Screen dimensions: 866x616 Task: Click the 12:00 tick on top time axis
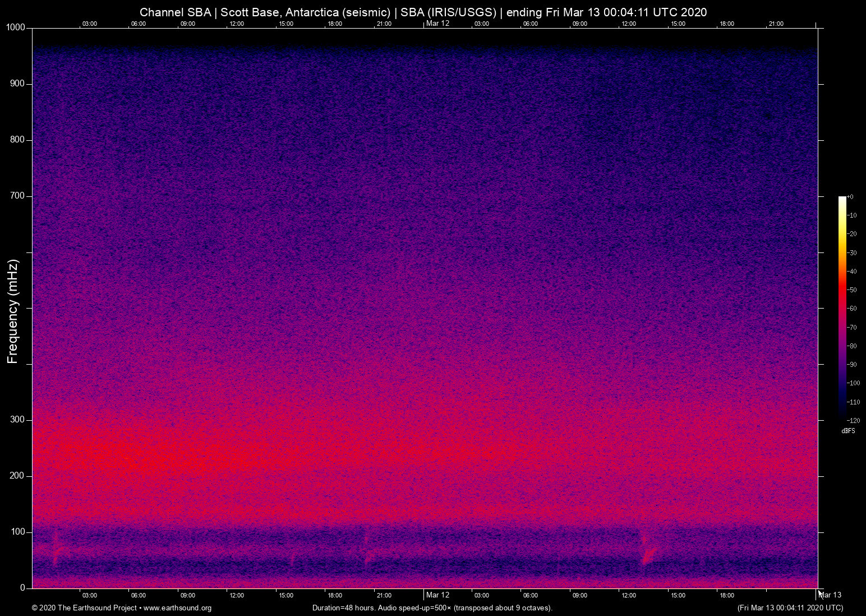tap(237, 24)
